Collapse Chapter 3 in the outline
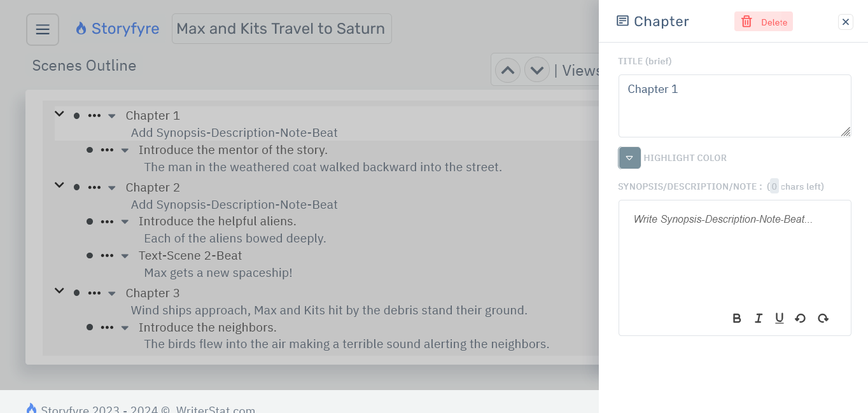 tap(59, 291)
